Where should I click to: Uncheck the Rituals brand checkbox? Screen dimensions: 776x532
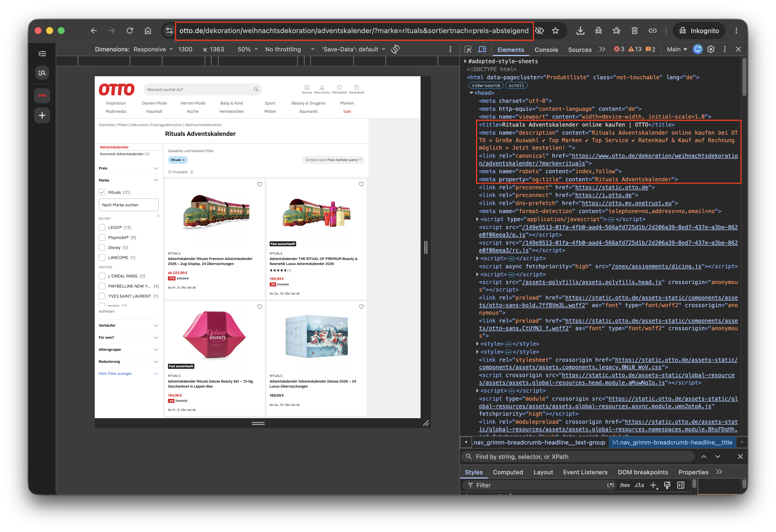pyautogui.click(x=102, y=192)
